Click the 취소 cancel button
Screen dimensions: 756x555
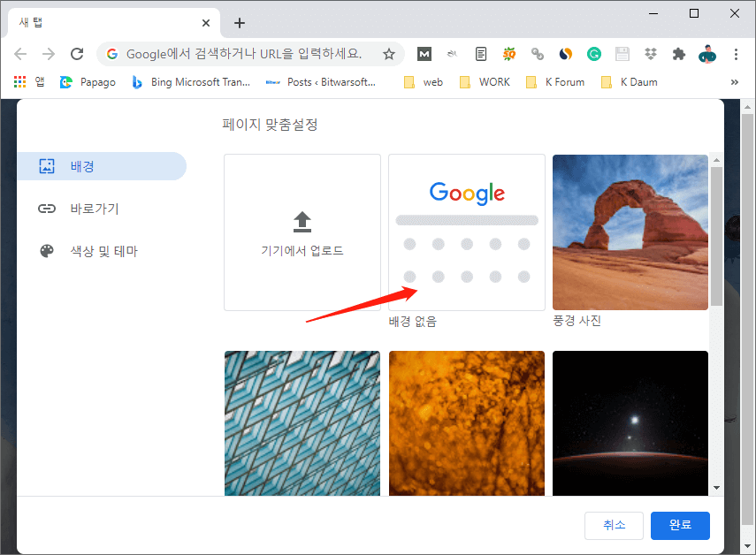click(x=614, y=525)
